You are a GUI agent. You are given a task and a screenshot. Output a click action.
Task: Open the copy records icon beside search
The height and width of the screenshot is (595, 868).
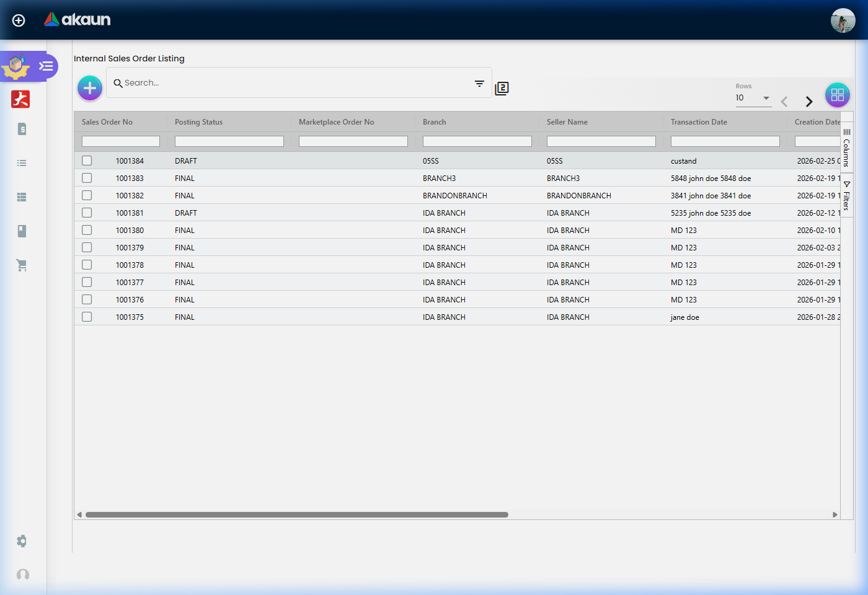502,88
